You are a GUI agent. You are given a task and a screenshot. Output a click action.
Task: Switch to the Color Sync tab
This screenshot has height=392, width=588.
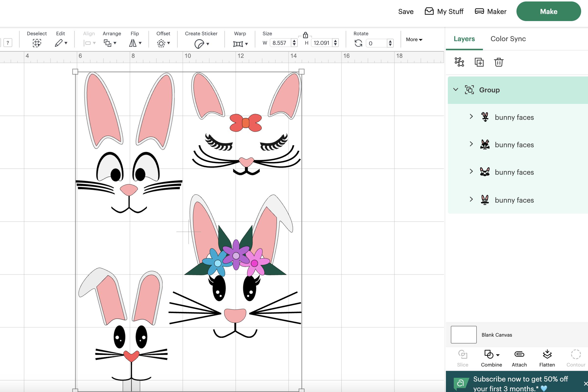pos(508,39)
